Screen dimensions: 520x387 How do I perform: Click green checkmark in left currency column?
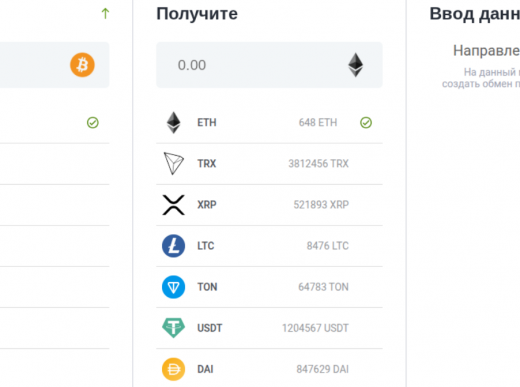click(93, 123)
